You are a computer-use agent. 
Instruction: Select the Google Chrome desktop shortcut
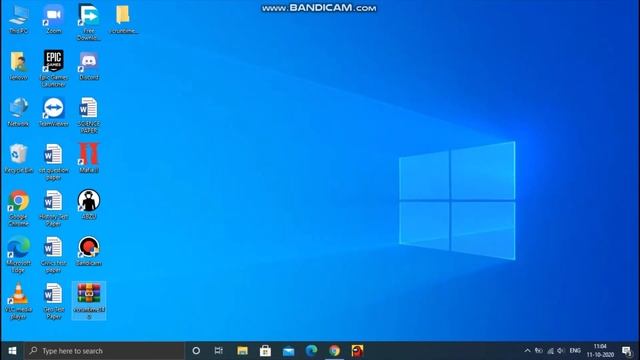(18, 208)
